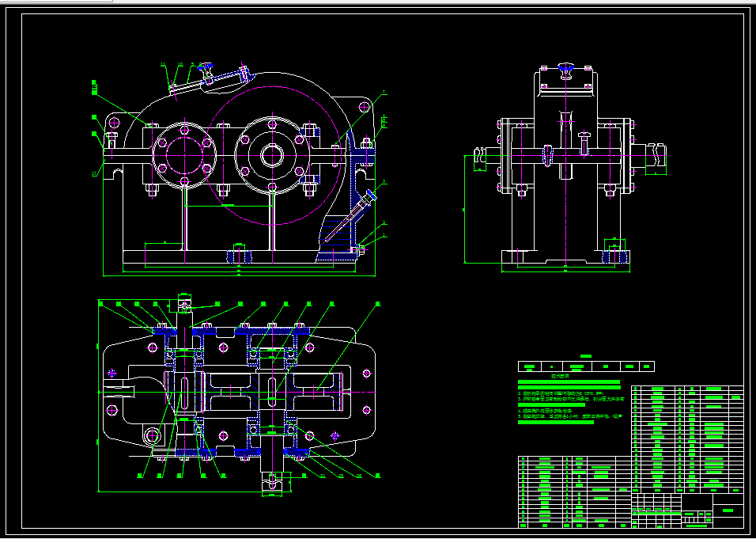
Task: Select the six-cell technical characteristics table
Action: pos(586,366)
